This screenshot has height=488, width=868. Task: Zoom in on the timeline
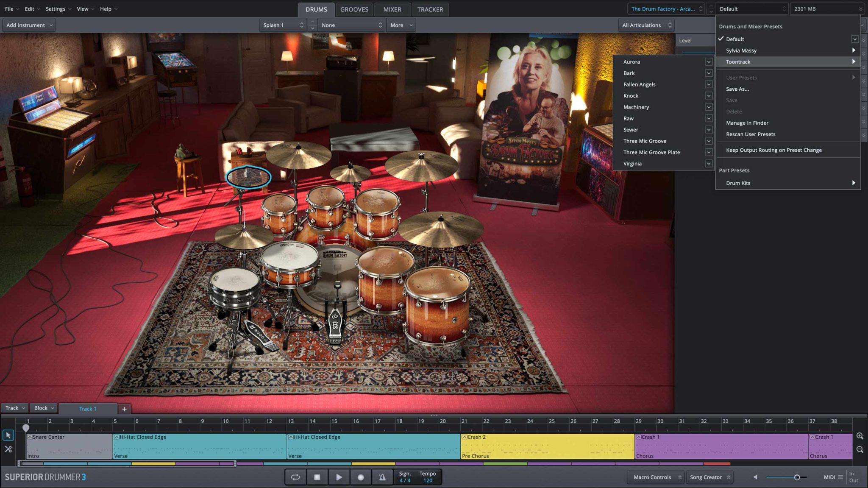860,436
